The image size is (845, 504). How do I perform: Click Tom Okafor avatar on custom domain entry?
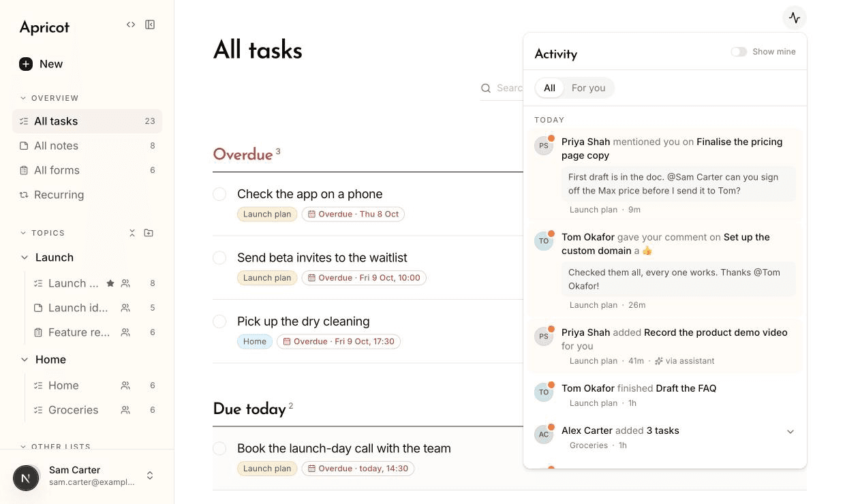click(543, 241)
